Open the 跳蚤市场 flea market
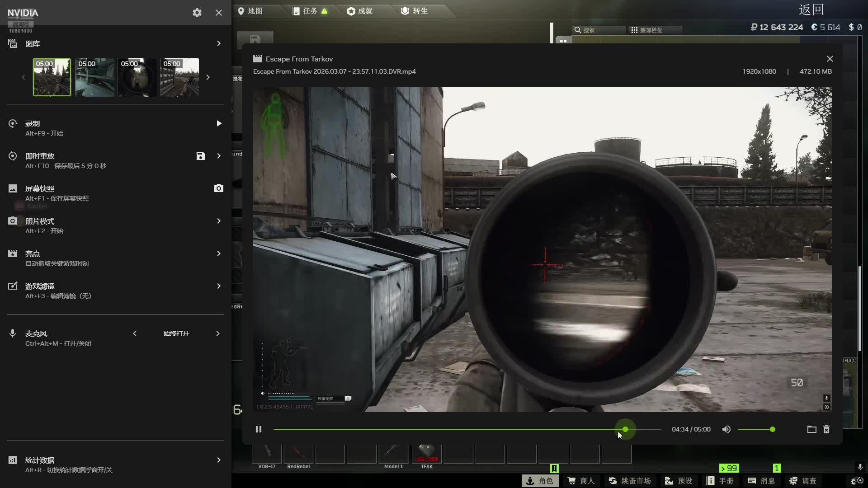The width and height of the screenshot is (868, 488). (630, 481)
